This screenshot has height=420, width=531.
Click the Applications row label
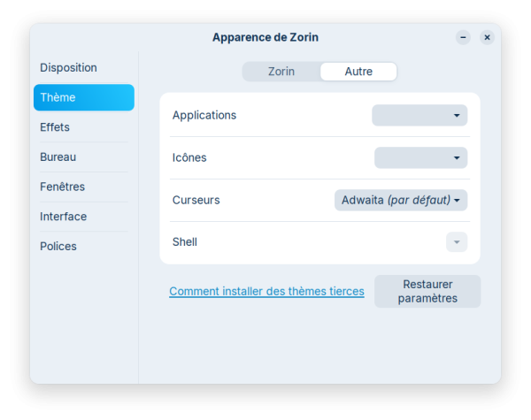point(204,115)
